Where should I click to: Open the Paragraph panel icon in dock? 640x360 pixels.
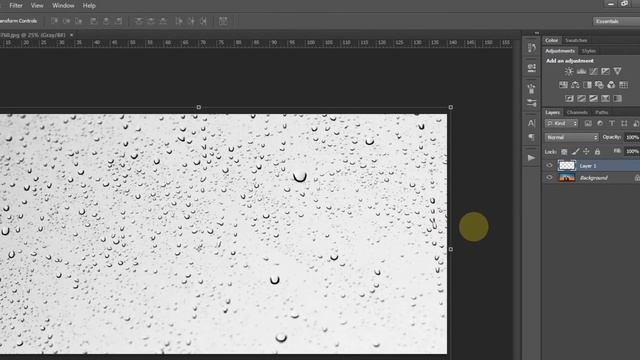pyautogui.click(x=531, y=137)
